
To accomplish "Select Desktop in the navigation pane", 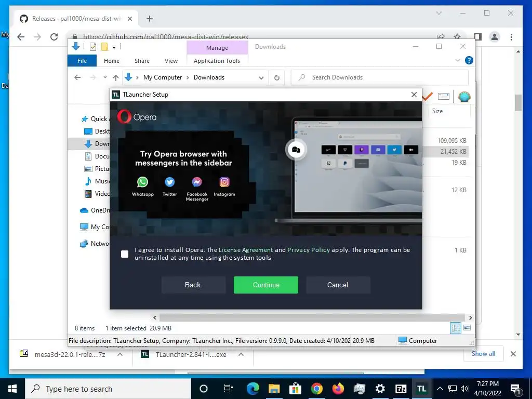I will (x=97, y=131).
